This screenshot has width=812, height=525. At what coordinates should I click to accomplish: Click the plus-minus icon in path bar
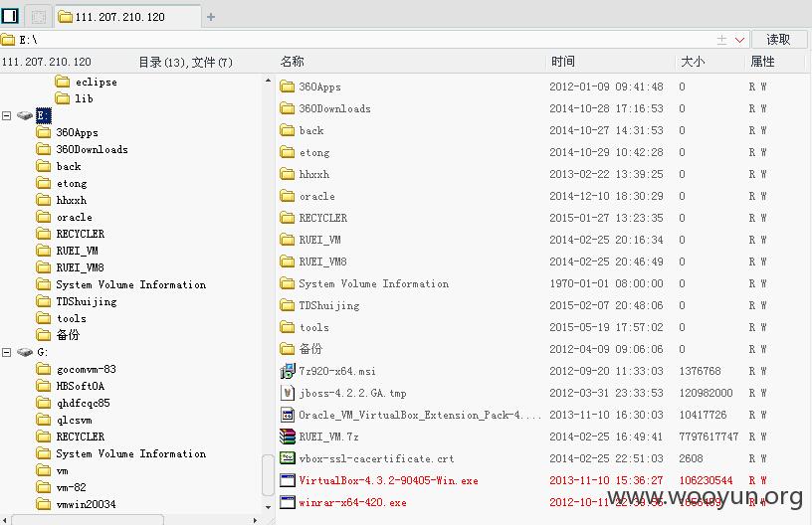pyautogui.click(x=721, y=40)
